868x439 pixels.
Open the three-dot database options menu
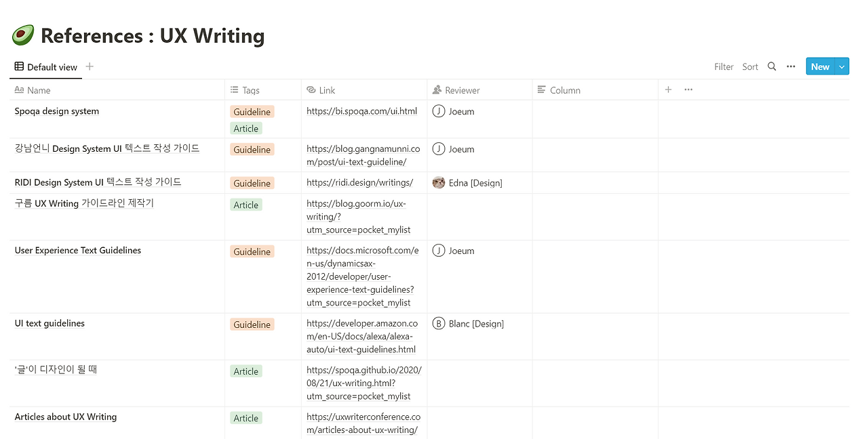click(x=791, y=66)
